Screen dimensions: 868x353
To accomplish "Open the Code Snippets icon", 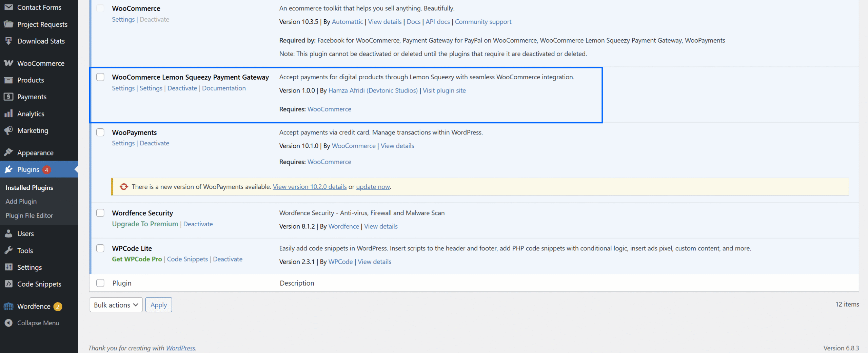I will pyautogui.click(x=8, y=284).
